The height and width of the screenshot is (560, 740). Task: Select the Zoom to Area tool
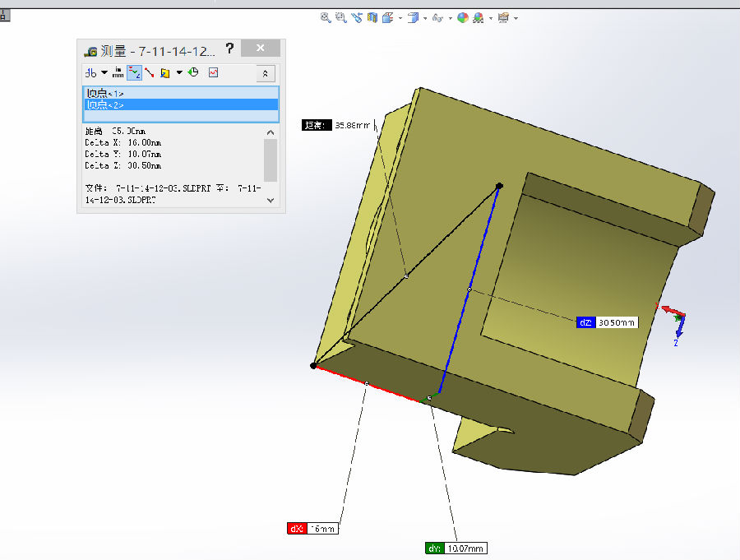click(x=340, y=17)
